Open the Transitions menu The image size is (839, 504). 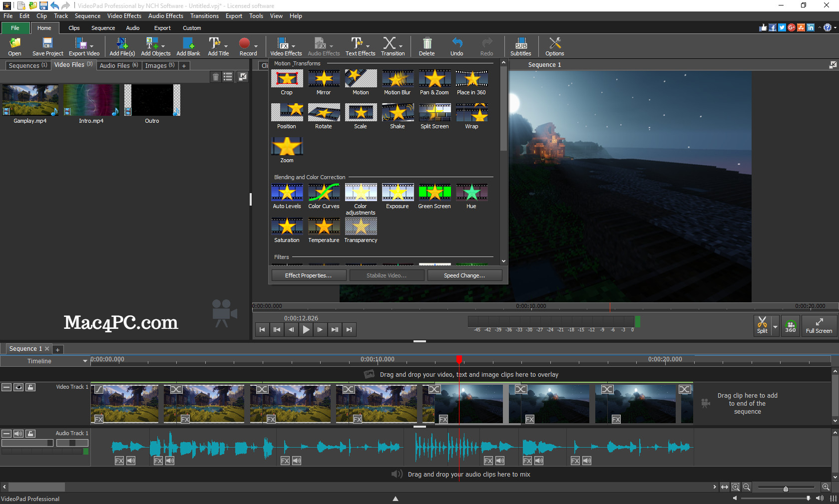click(x=204, y=16)
